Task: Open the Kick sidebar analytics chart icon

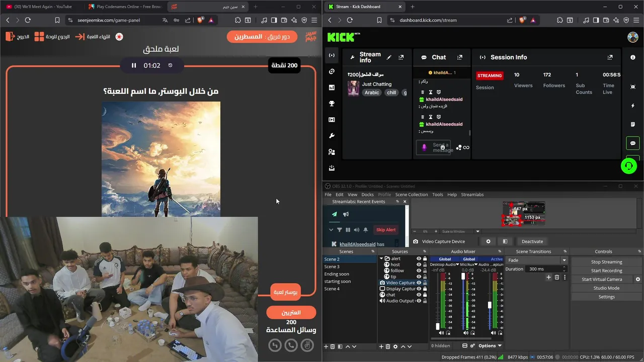Action: 332,87
